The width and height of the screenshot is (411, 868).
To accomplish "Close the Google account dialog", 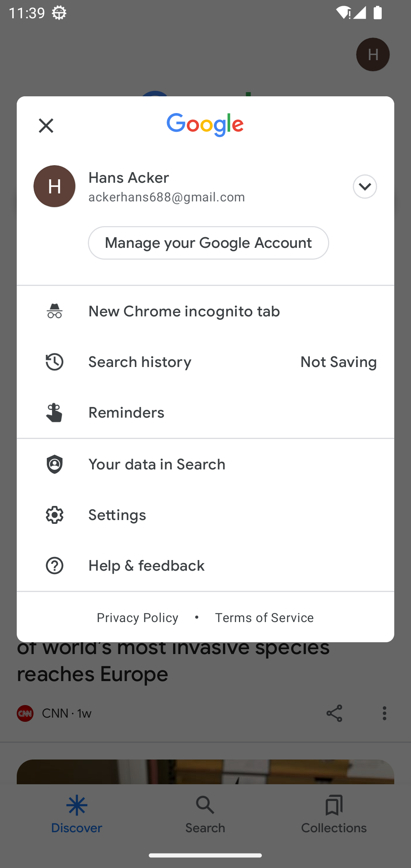I will [x=46, y=126].
